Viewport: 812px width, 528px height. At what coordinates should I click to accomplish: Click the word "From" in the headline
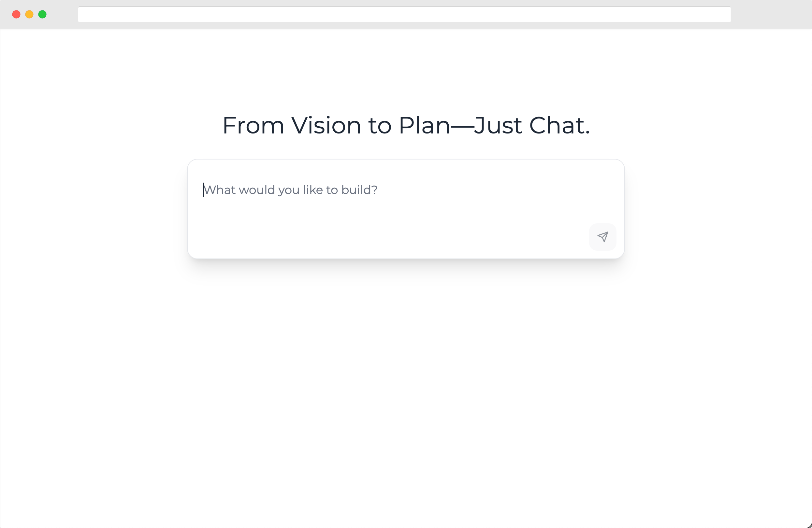(253, 125)
